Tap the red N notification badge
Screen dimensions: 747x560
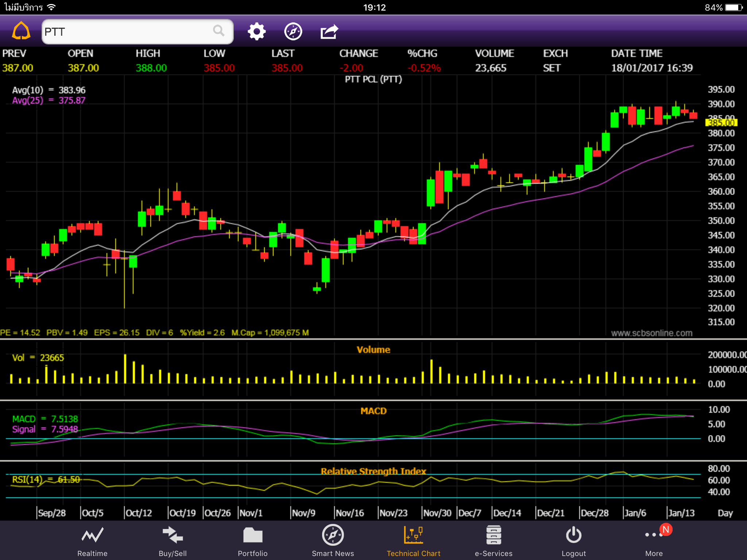click(x=666, y=529)
